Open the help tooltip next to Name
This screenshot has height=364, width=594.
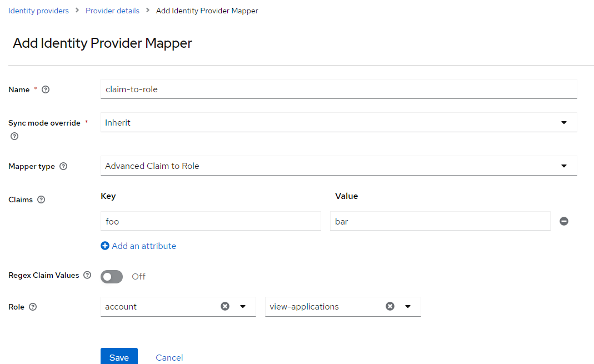point(45,89)
